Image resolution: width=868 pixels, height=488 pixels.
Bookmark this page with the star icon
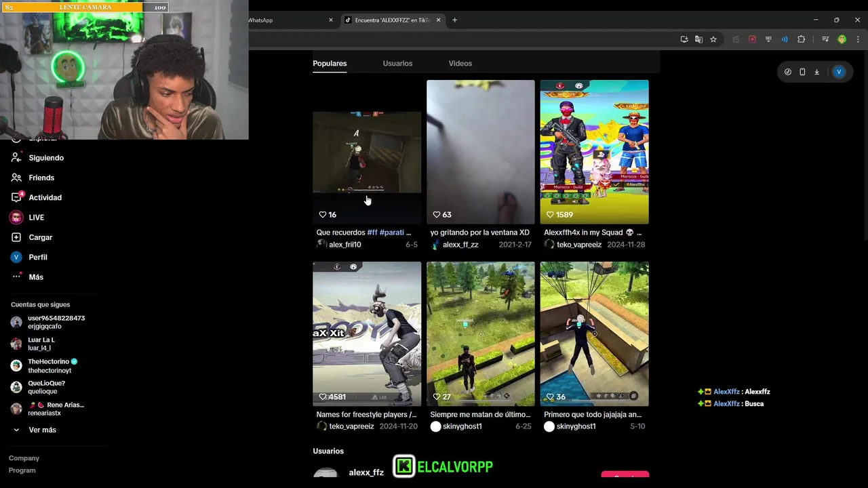coord(713,39)
